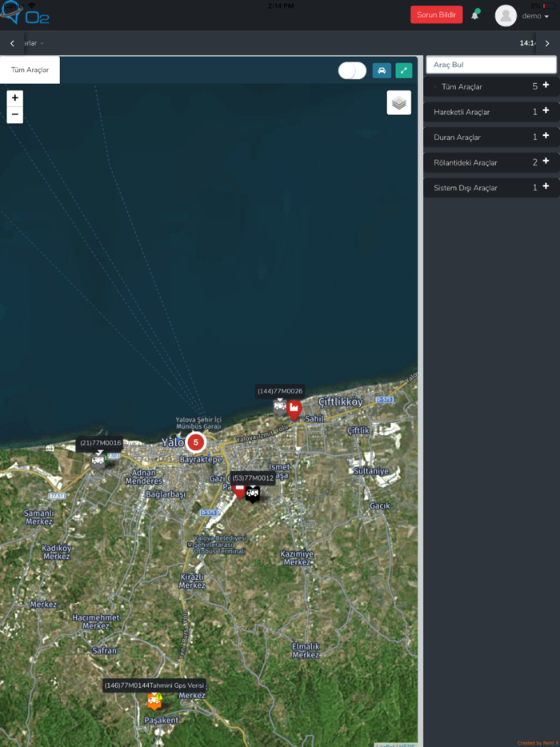Select the Tüm Araçlar tab

click(30, 70)
